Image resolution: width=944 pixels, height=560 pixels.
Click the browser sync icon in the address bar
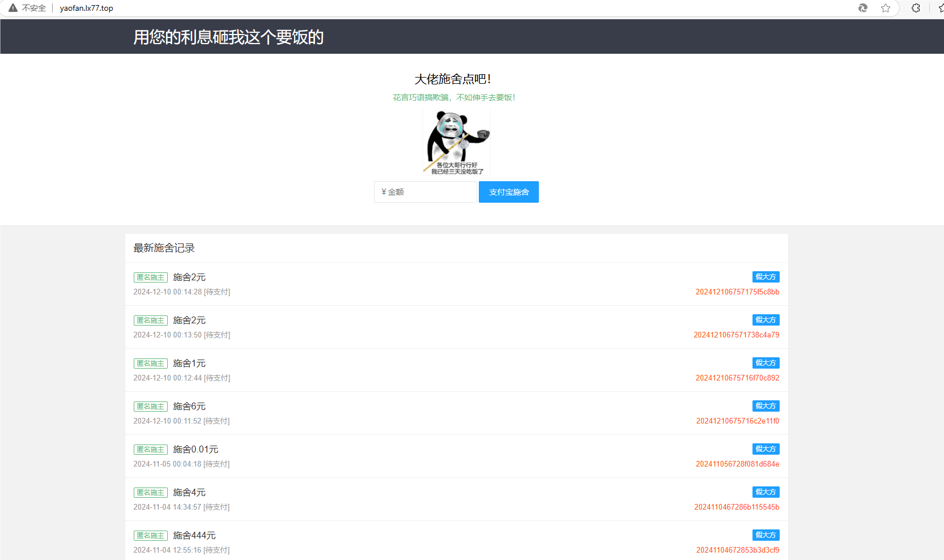pos(863,8)
